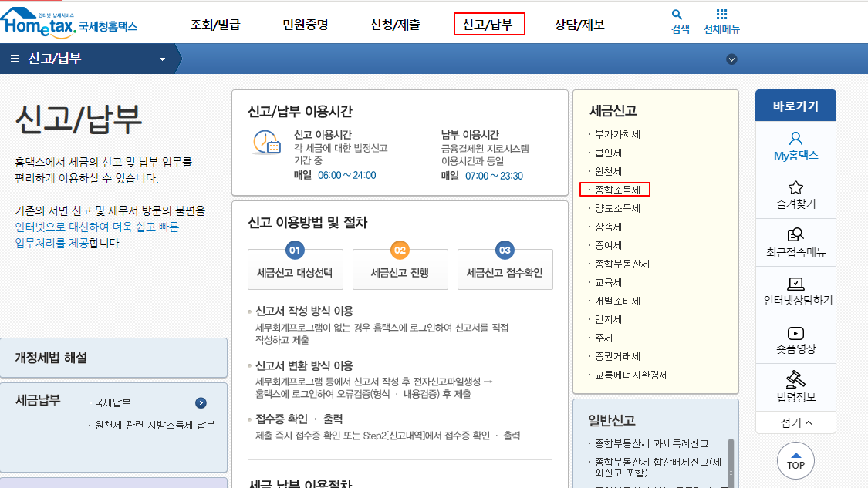Viewport: 868px width, 488px height.
Task: Open the 신고/납부 breadcrumb dropdown arrow
Action: coord(161,58)
